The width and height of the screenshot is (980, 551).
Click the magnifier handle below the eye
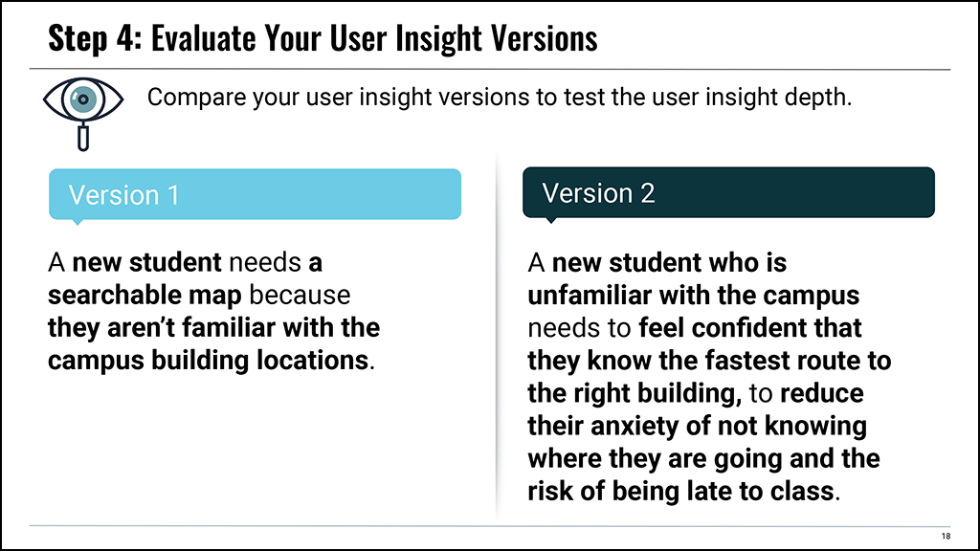click(83, 137)
